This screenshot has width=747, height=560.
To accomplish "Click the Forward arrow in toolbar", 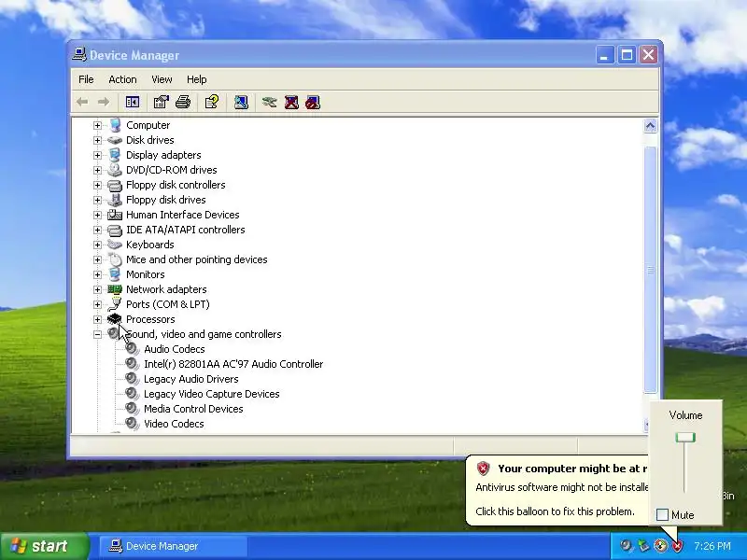I will (x=104, y=102).
